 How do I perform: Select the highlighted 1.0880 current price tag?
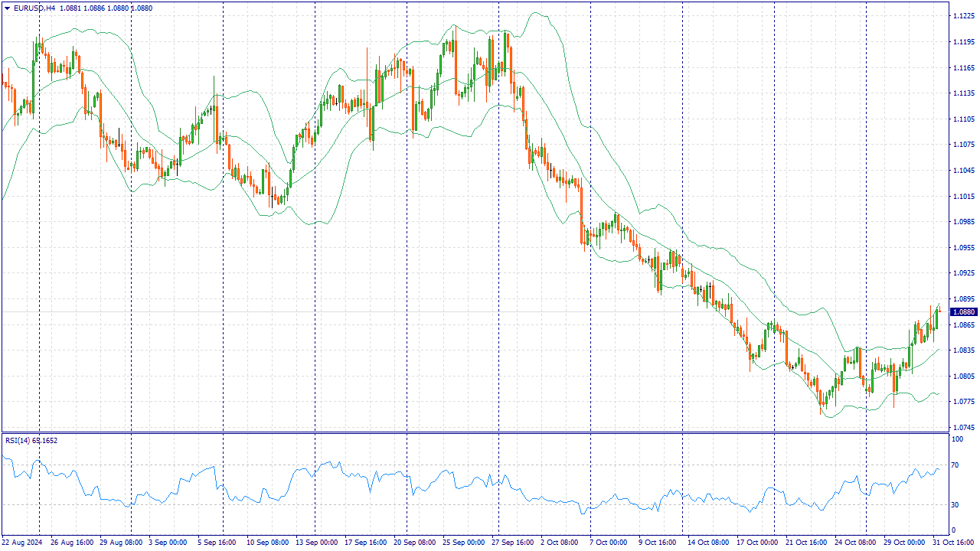coord(964,312)
